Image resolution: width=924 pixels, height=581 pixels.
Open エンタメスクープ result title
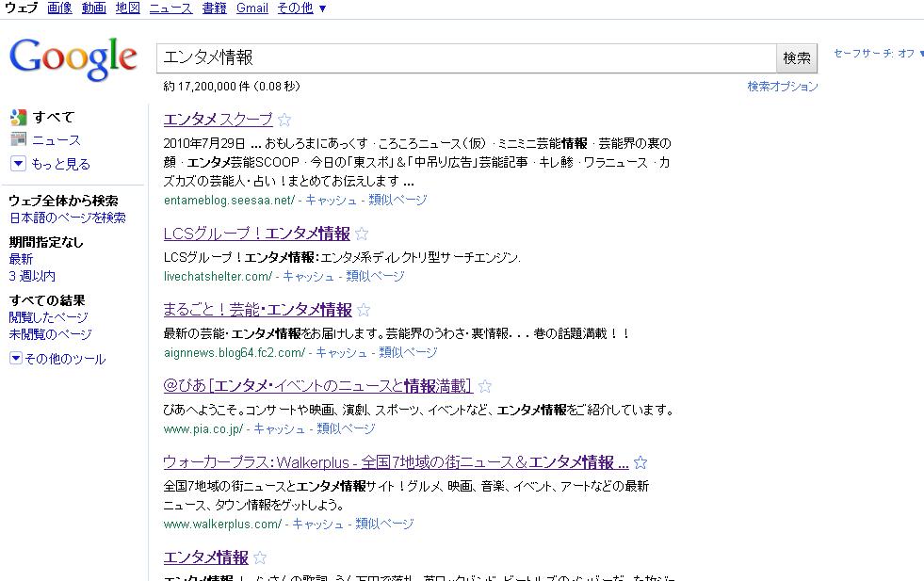[218, 119]
